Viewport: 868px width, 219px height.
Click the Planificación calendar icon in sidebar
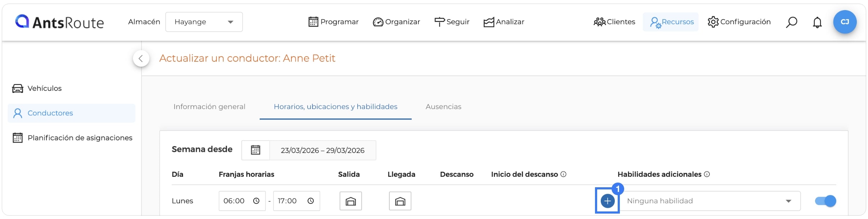18,138
